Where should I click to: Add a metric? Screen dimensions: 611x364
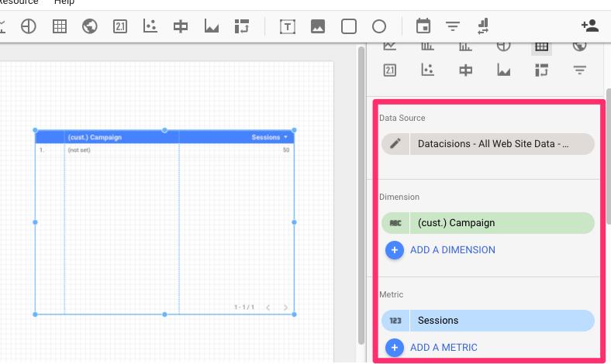point(431,347)
